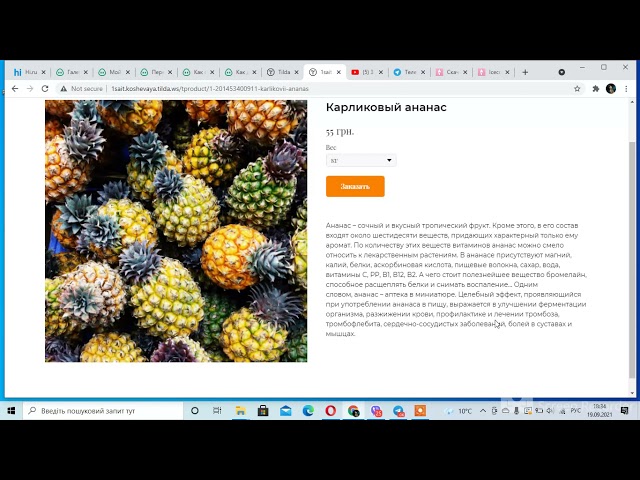Click the product title Карликовый ананас

point(386,107)
